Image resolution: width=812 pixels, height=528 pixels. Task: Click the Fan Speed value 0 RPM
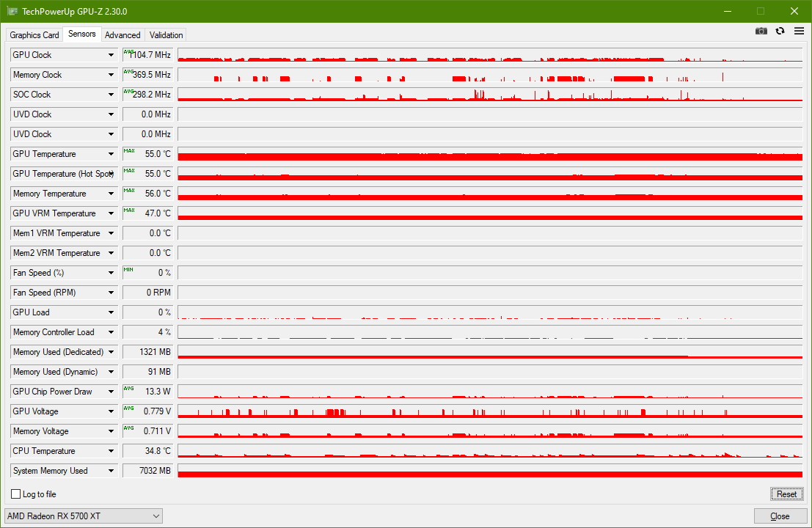[x=147, y=293]
